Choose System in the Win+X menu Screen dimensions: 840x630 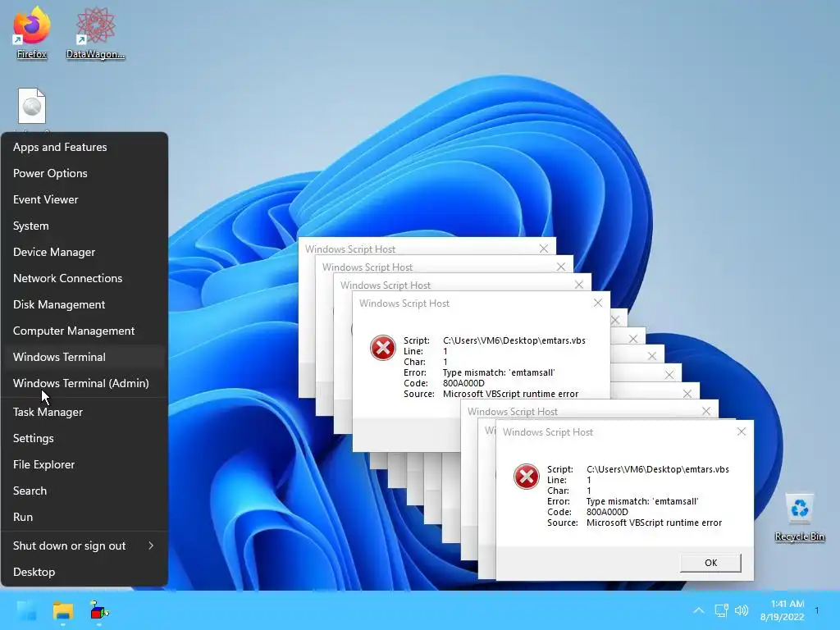pyautogui.click(x=84, y=226)
